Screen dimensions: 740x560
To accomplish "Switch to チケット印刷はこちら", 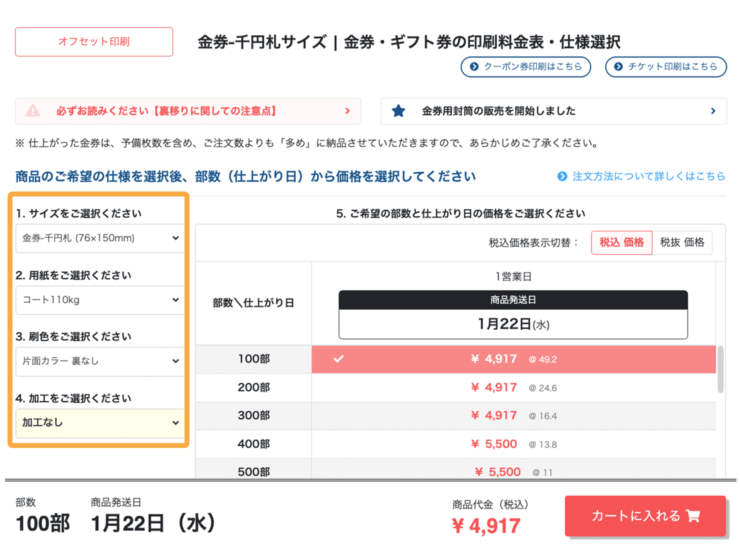I will pos(666,66).
